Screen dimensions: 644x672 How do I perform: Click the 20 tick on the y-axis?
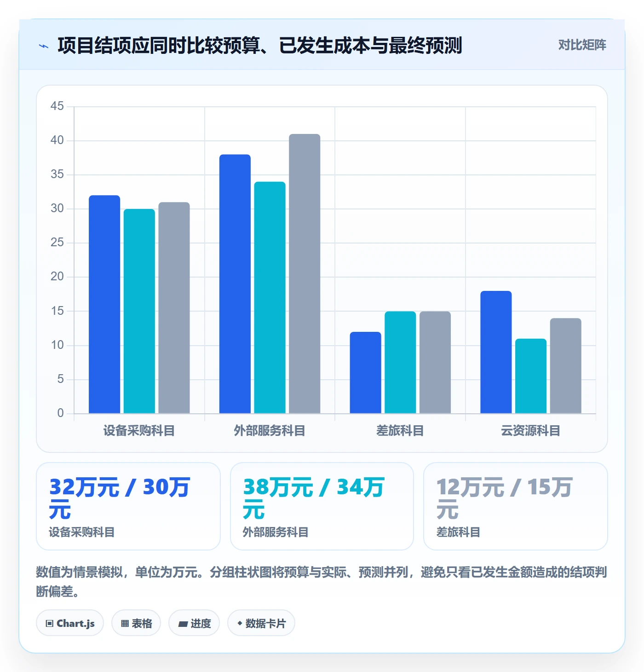pos(57,277)
